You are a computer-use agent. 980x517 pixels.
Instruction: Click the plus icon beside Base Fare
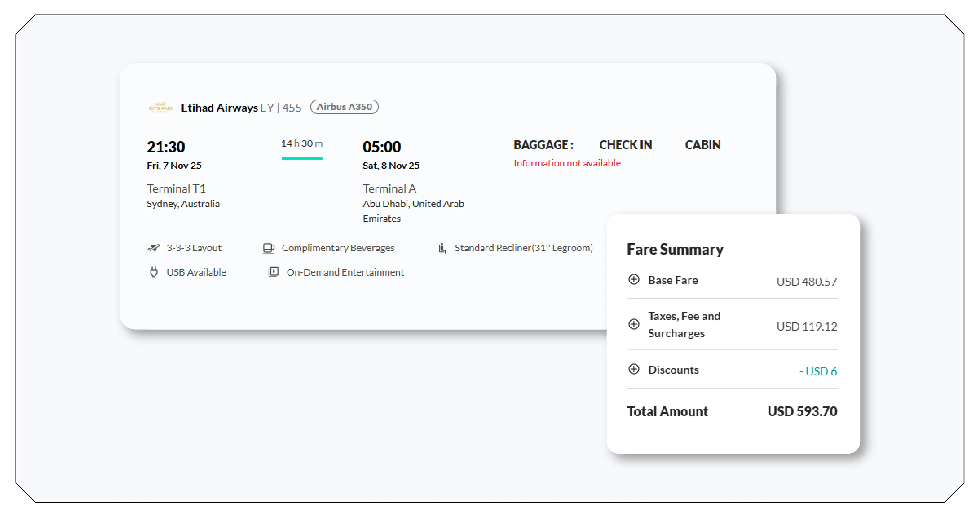coord(634,280)
